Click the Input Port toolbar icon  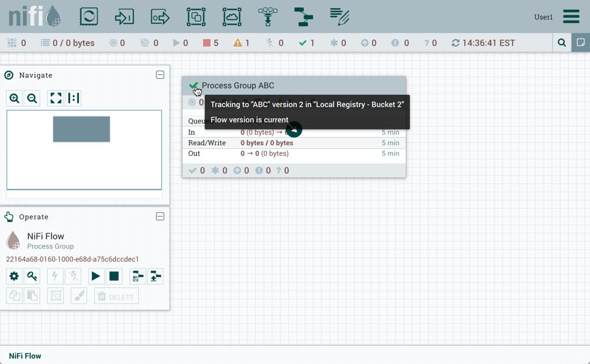(124, 16)
